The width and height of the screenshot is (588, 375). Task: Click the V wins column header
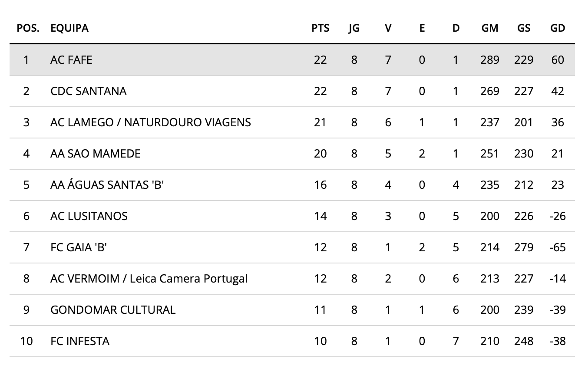(388, 28)
